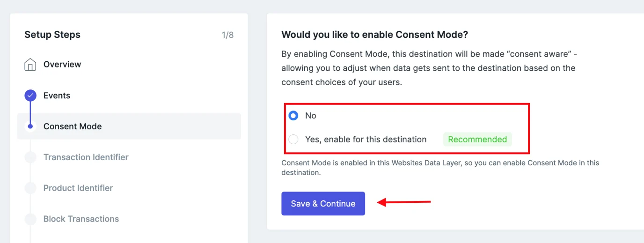Click the Overview home icon

coord(30,65)
